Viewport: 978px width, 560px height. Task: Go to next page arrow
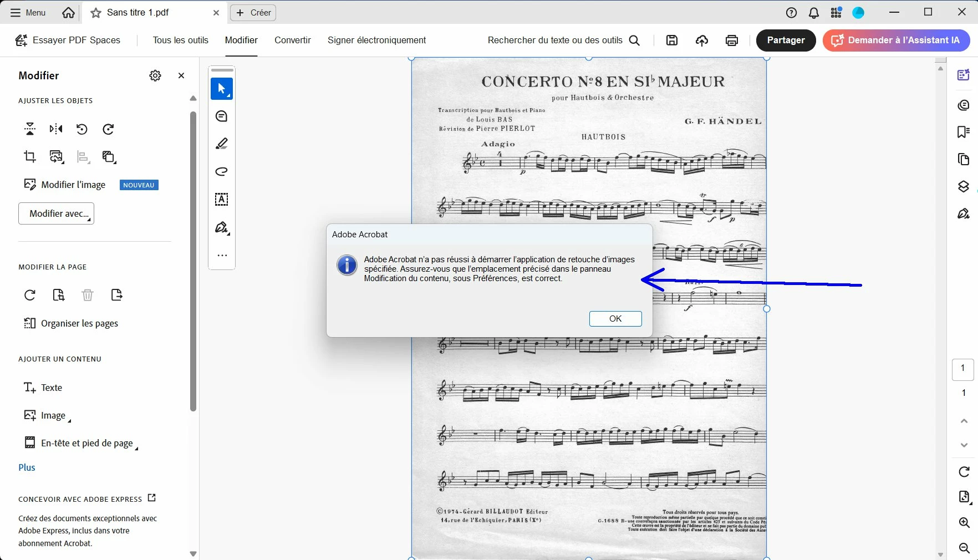tap(964, 445)
